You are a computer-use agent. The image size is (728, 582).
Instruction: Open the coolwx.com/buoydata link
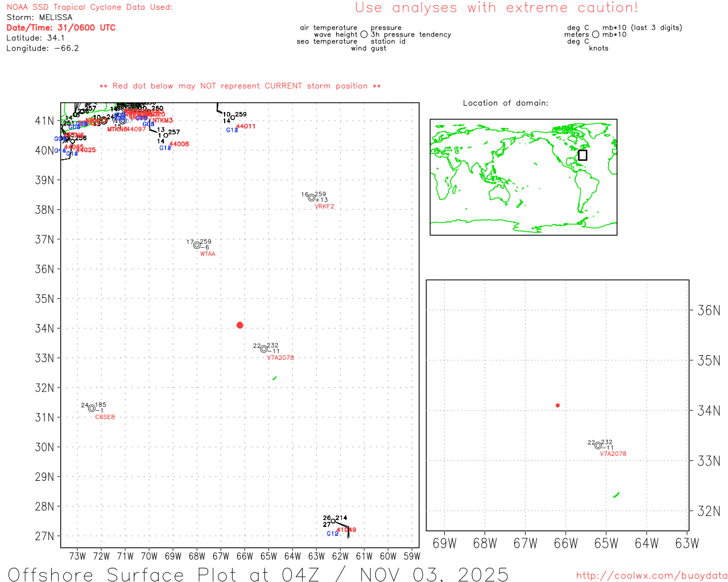tap(652, 575)
